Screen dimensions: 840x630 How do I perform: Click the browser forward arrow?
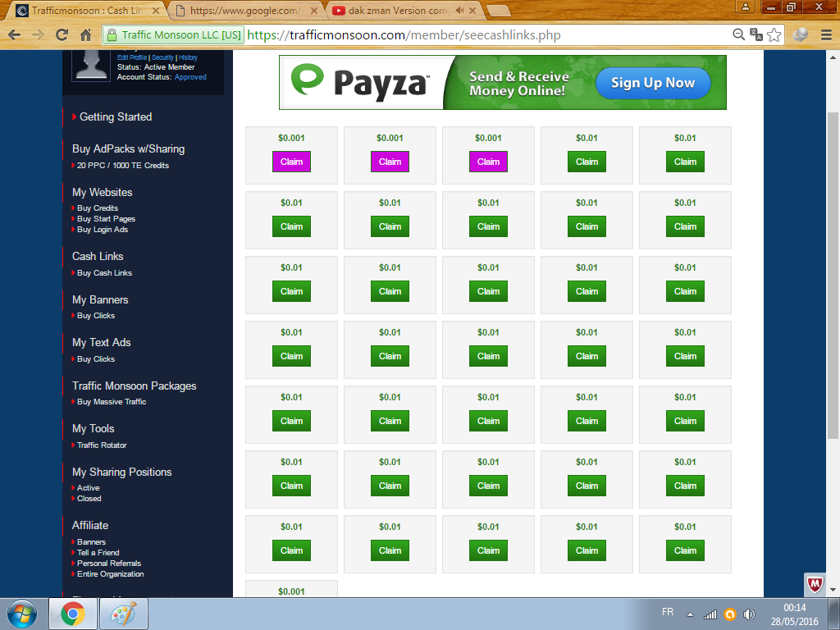pos(38,35)
